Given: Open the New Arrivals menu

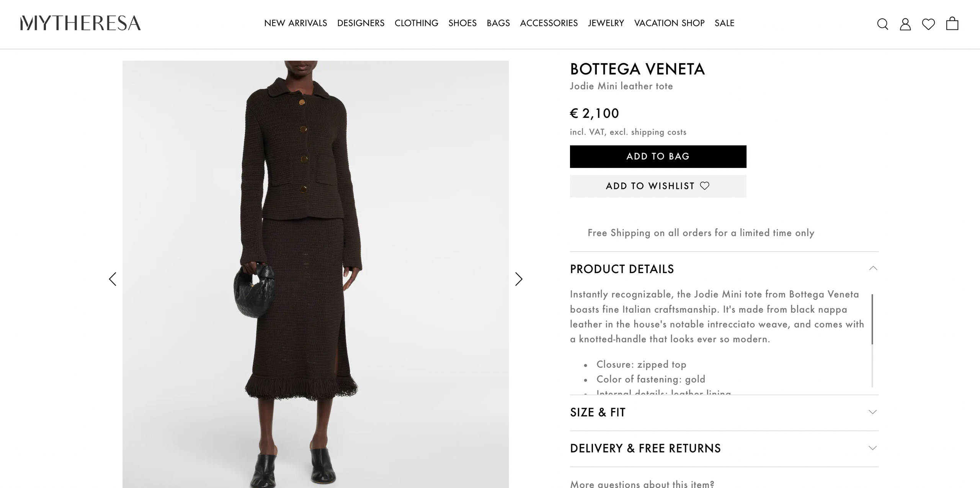Looking at the screenshot, I should [x=296, y=23].
